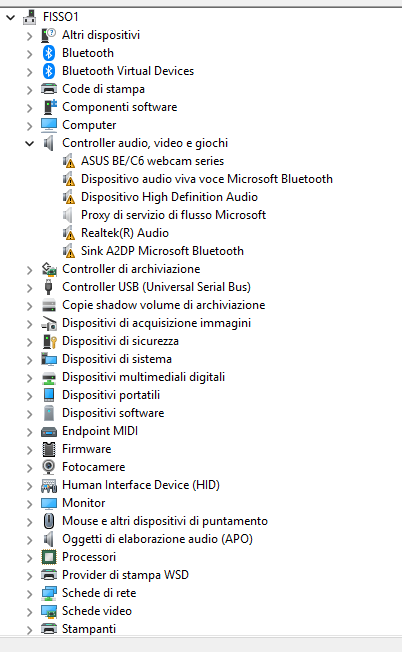Click the Controller audio speaker icon
This screenshot has width=402, height=652.
point(49,143)
